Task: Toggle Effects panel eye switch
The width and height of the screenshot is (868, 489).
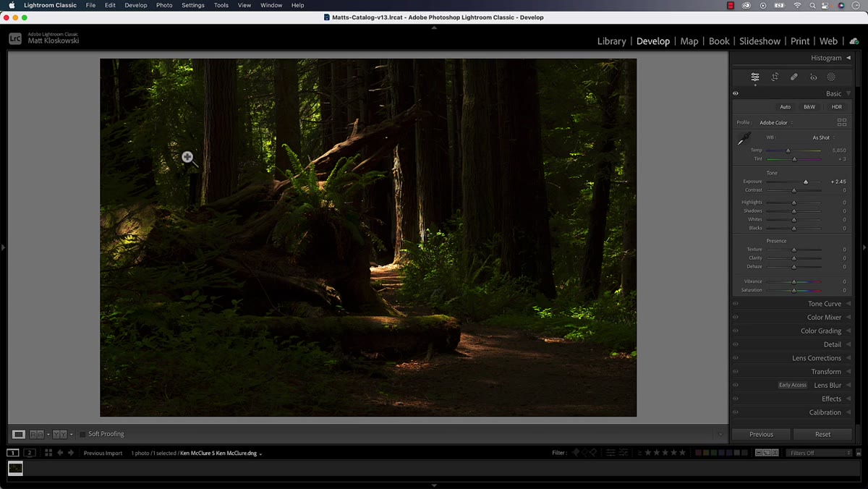Action: pyautogui.click(x=736, y=399)
